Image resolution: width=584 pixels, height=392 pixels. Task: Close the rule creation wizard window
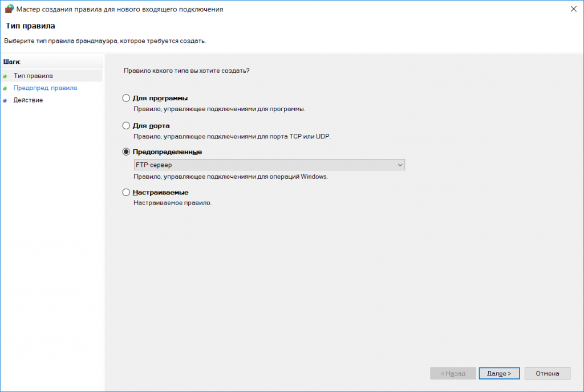[x=574, y=9]
